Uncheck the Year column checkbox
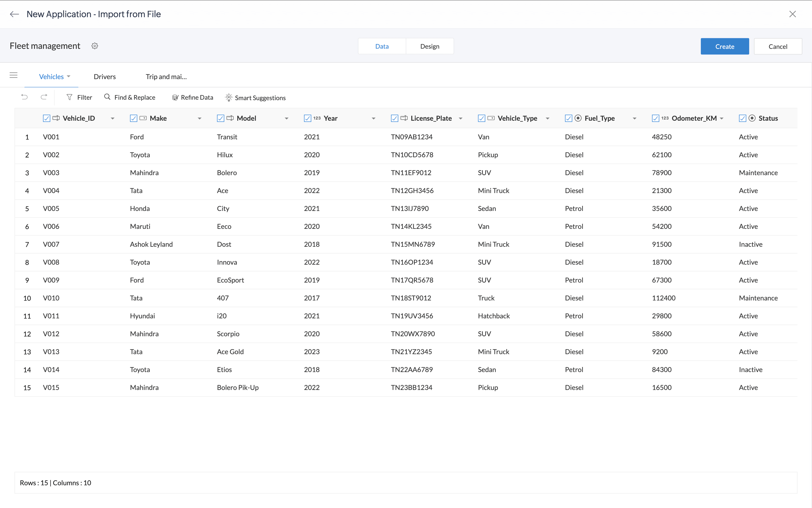 point(307,118)
